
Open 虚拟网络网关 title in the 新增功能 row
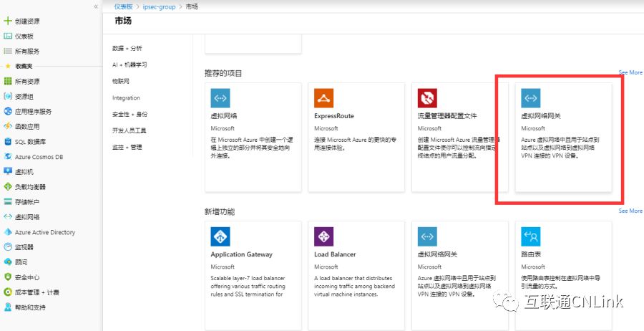pos(437,254)
